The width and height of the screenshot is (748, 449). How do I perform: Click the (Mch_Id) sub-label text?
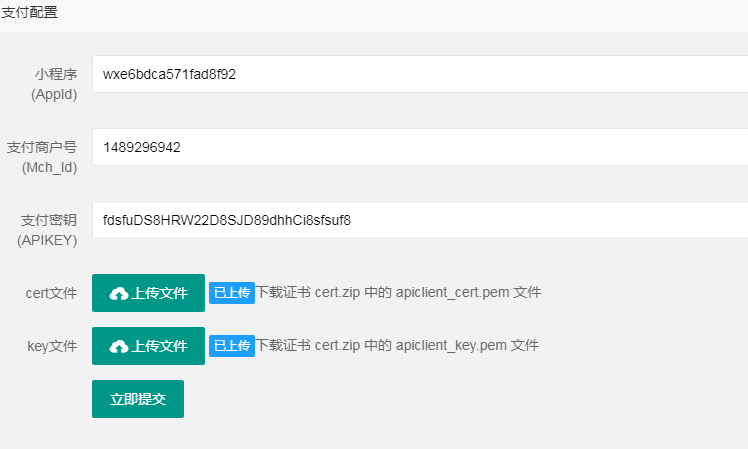[x=50, y=167]
